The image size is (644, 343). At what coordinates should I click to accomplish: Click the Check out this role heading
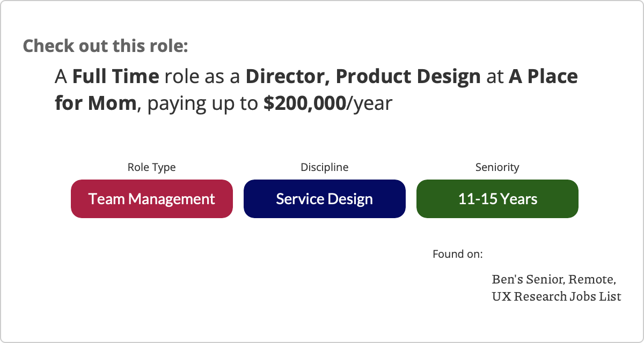click(105, 46)
